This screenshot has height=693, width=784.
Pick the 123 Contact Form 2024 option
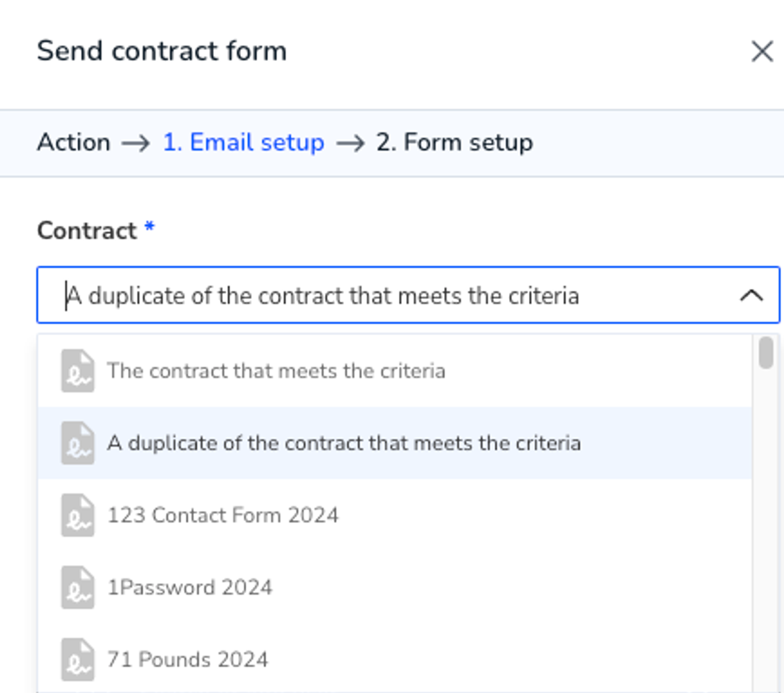[x=395, y=515]
